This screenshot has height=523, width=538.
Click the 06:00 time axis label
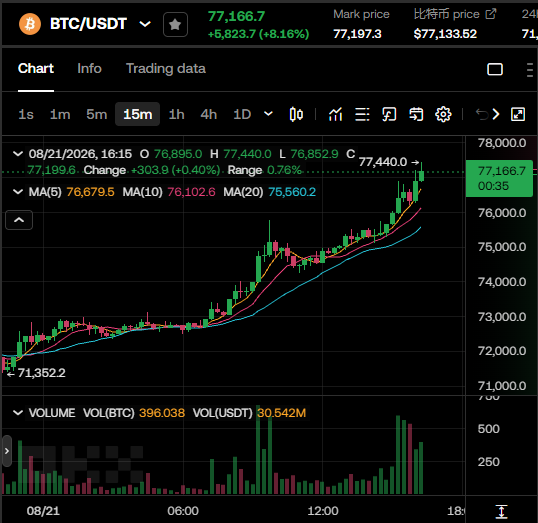pos(183,511)
